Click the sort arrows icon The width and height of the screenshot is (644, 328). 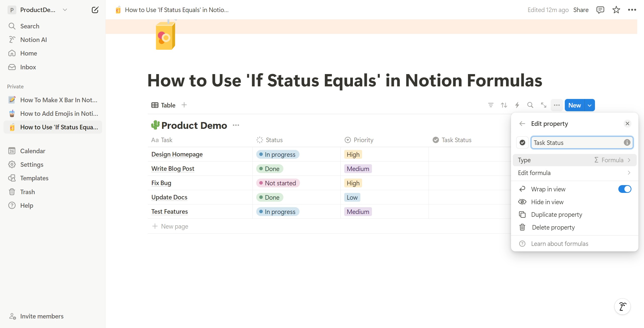504,105
